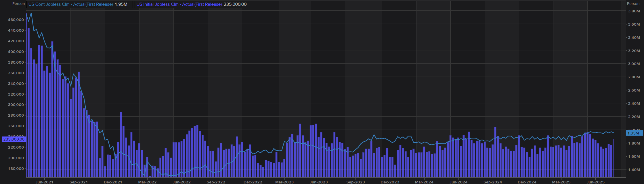Click the 235,000.00 value in the Initial Jobless legend

[x=235, y=4]
